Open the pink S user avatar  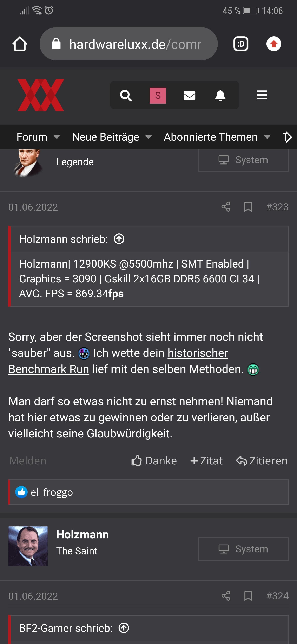click(158, 95)
